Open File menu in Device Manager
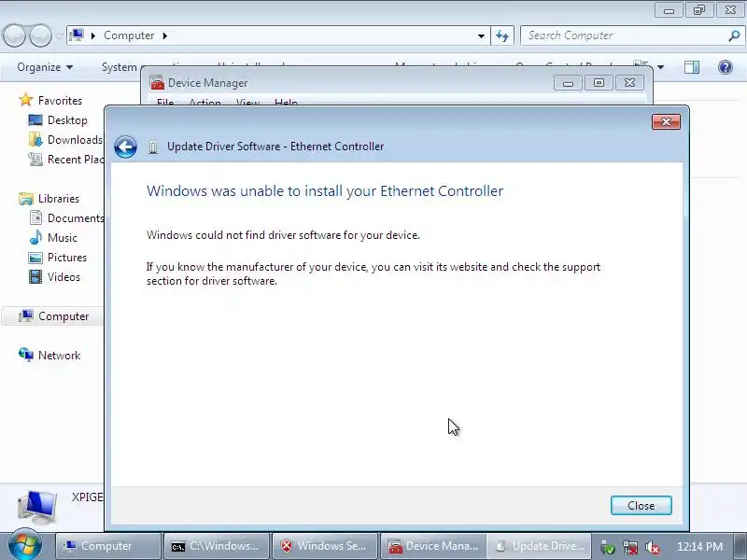The height and width of the screenshot is (560, 747). tap(165, 102)
